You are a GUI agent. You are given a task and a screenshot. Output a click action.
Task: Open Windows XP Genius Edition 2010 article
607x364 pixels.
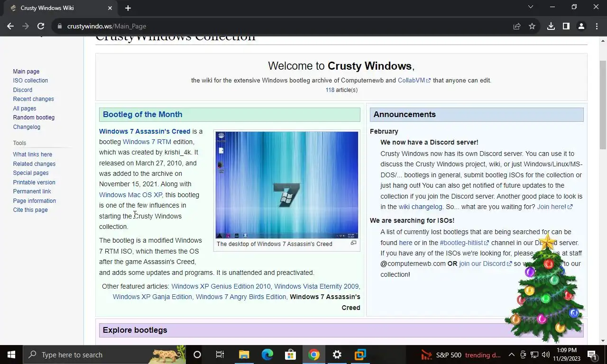click(221, 286)
